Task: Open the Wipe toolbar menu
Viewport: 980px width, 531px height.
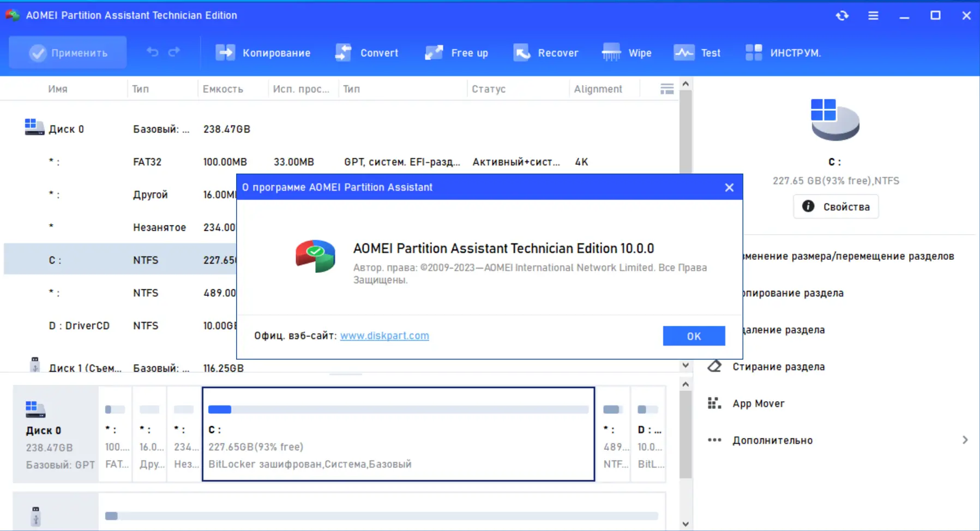Action: click(x=627, y=53)
